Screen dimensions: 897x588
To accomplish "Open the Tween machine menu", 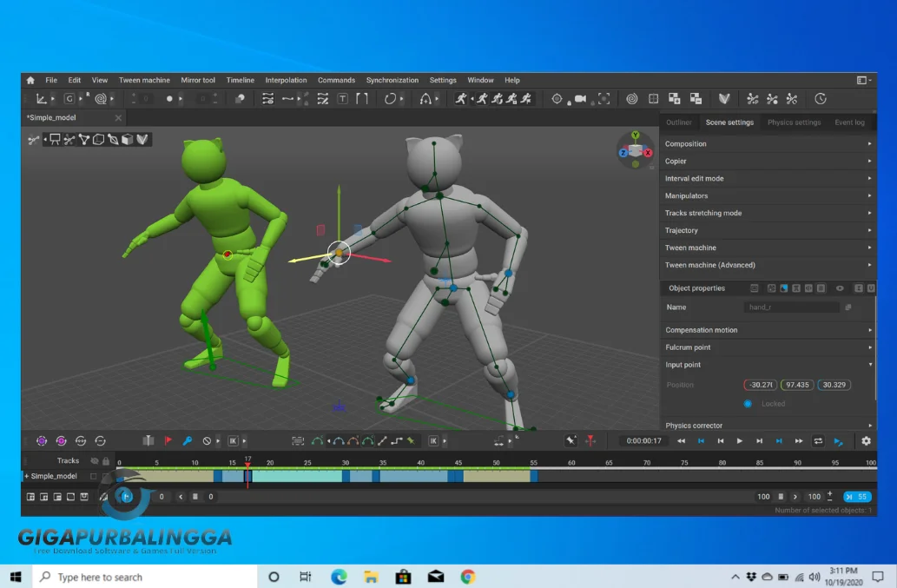I will [144, 80].
